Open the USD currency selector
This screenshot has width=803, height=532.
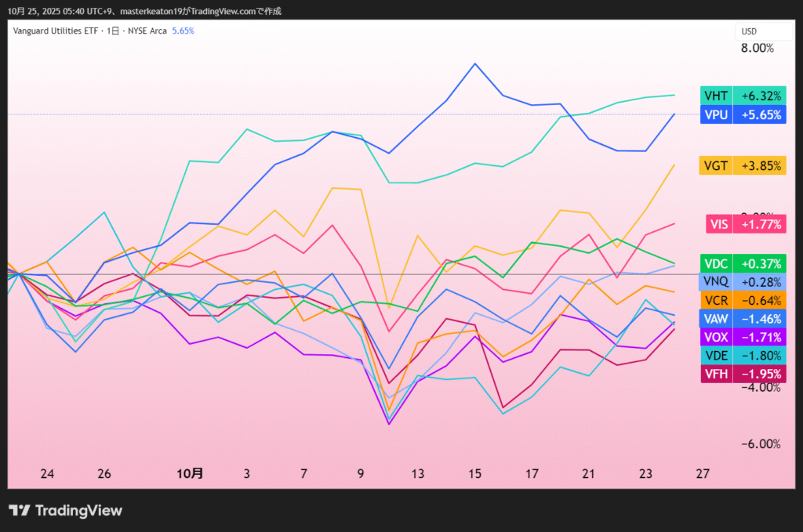pyautogui.click(x=749, y=31)
